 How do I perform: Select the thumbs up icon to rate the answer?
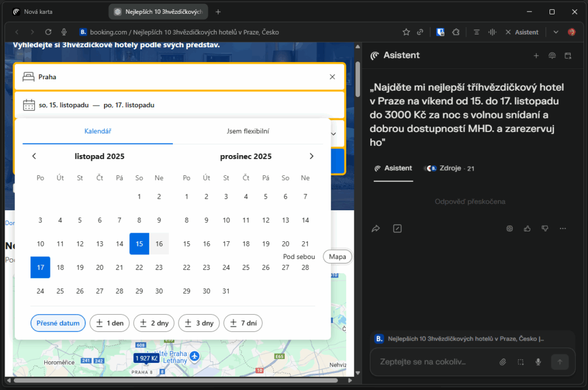coord(527,228)
